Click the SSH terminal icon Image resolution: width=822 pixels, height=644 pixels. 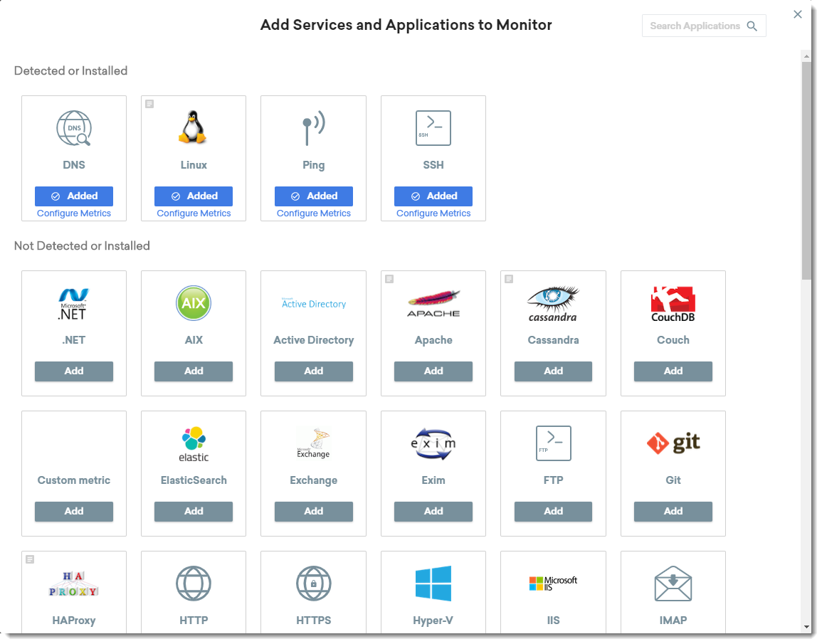[433, 128]
